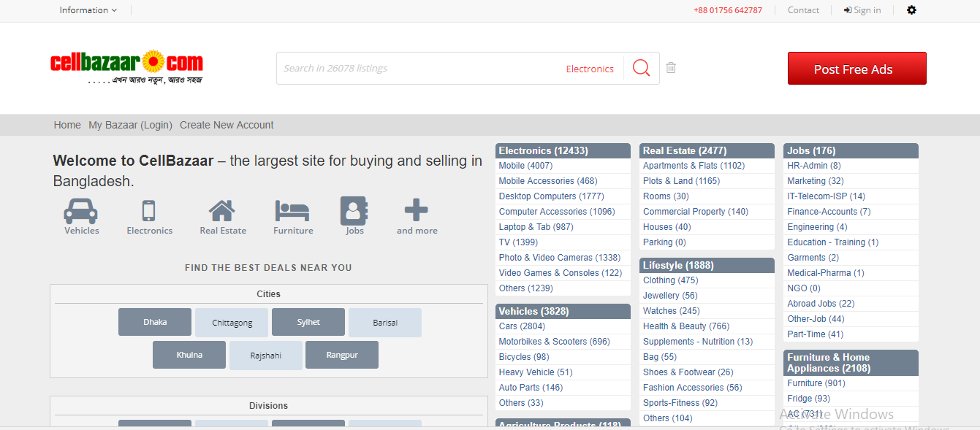
Task: Open Clothing (475) link
Action: pos(670,280)
